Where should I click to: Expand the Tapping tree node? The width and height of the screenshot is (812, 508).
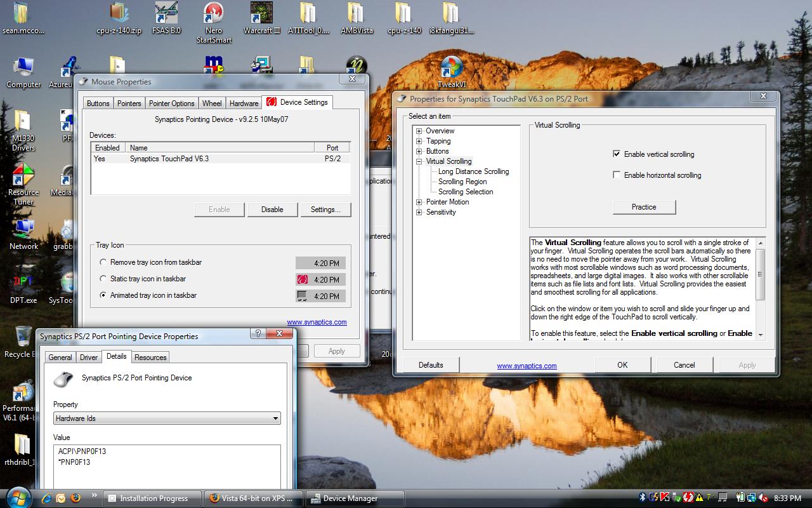click(419, 142)
